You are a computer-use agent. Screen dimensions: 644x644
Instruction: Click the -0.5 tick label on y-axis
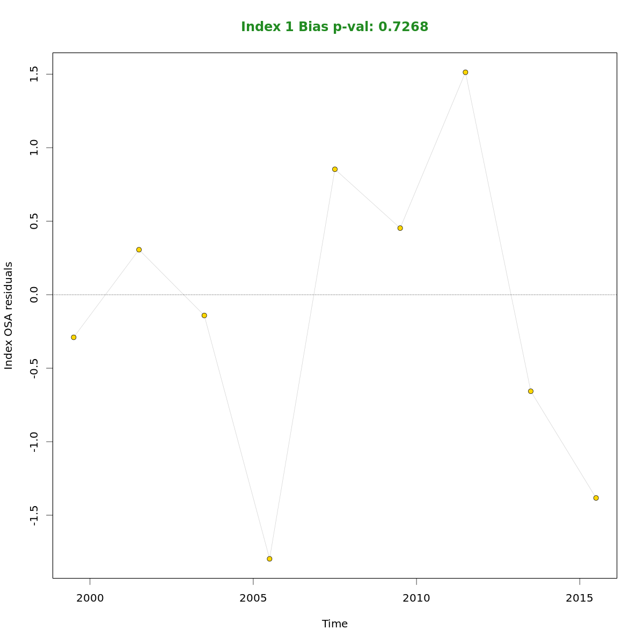[34, 368]
